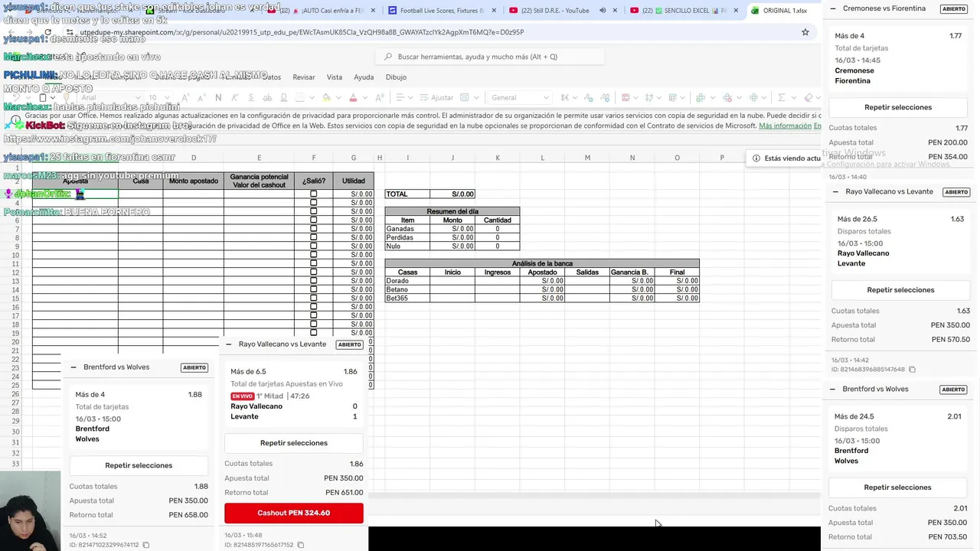Click Repetir selecciones under the 26.5 shots bet
Screen dimensions: 980x551
[900, 290]
